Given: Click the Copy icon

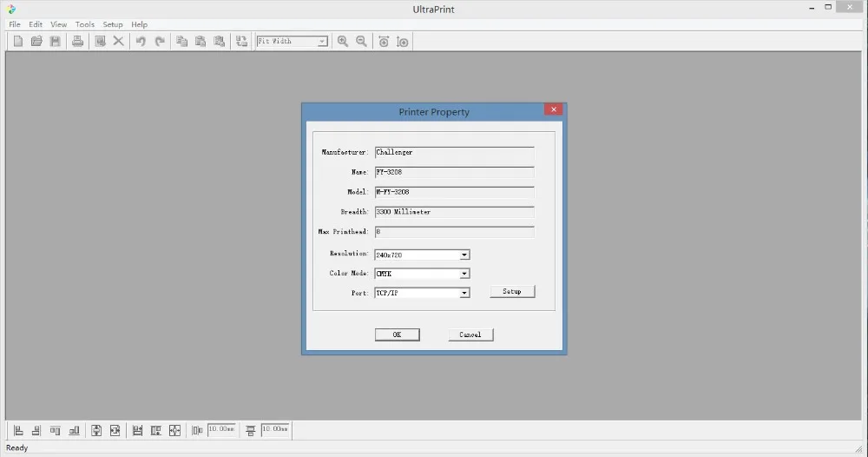Looking at the screenshot, I should click(181, 41).
